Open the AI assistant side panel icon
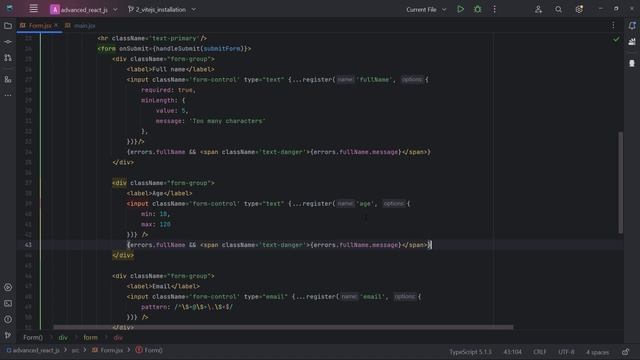This screenshot has height=360, width=640. (632, 42)
